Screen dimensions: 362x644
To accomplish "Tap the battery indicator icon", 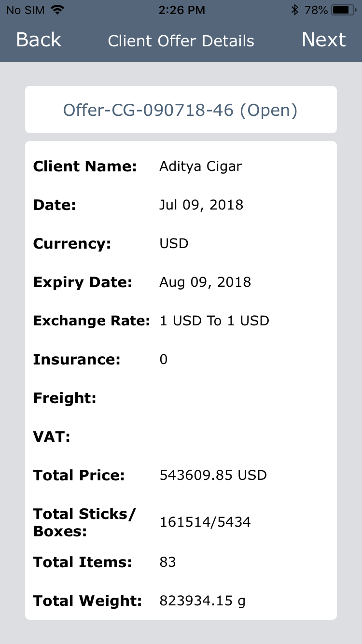I will coord(343,10).
